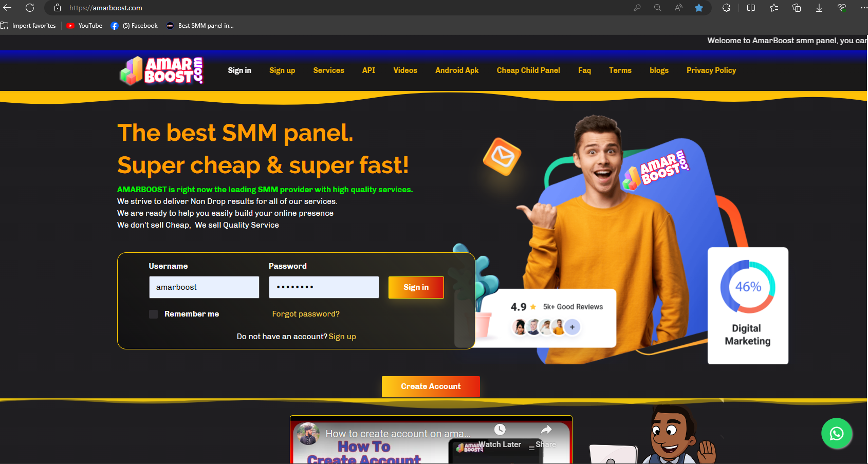Open the Forgot password link
The height and width of the screenshot is (464, 868).
click(306, 314)
